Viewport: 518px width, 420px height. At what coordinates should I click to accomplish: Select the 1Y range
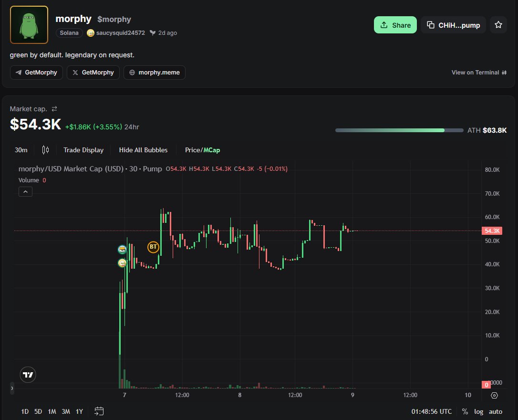(79, 411)
